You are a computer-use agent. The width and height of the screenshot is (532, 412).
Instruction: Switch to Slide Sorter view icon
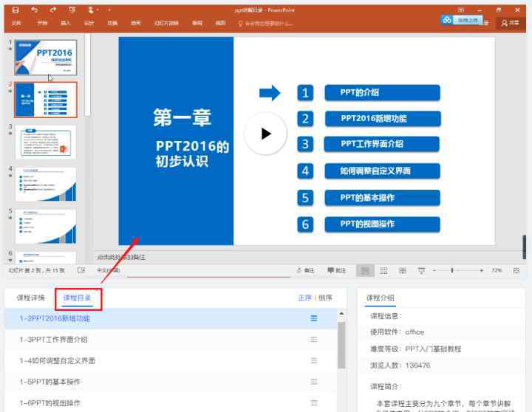tap(383, 270)
